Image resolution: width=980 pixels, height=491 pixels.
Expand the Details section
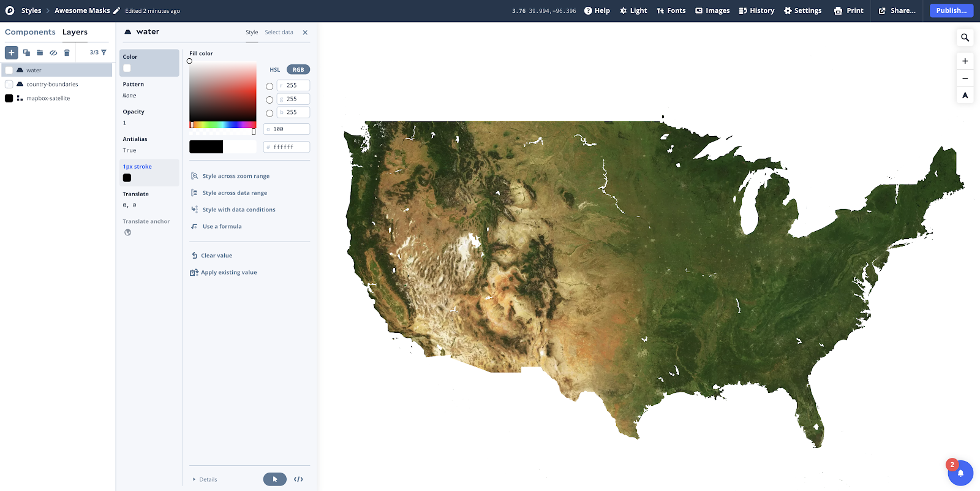tap(205, 479)
